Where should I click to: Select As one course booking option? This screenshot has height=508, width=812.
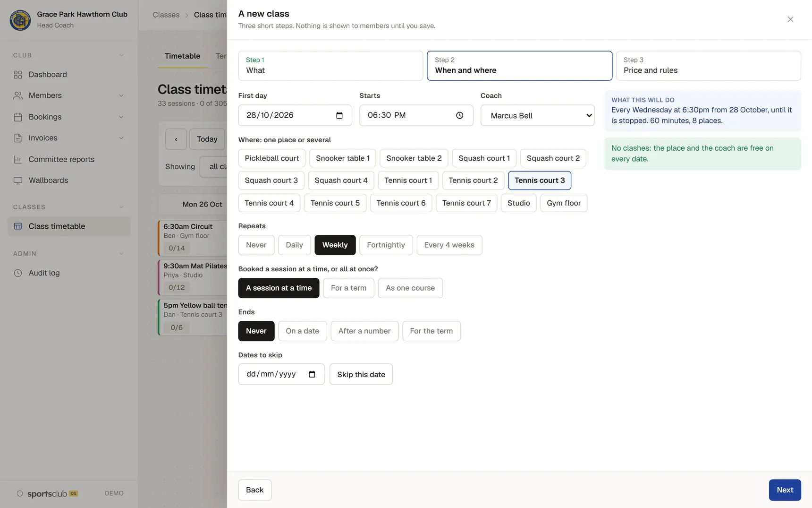coord(410,288)
